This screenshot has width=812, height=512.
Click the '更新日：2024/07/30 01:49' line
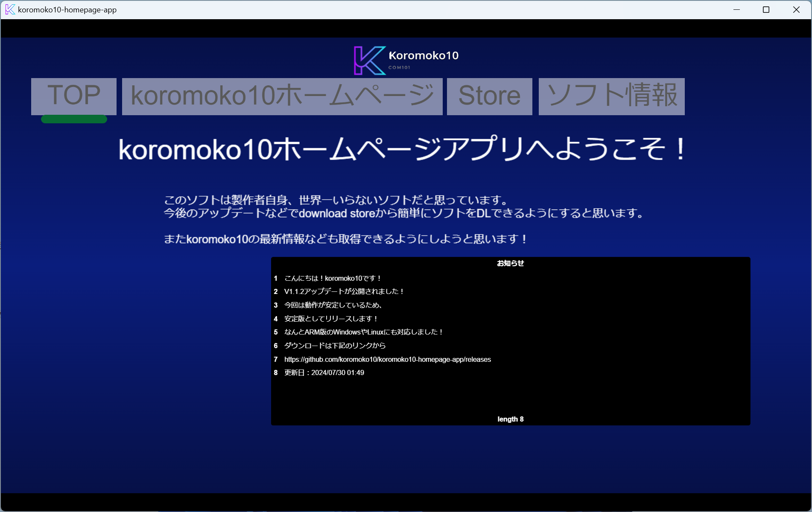click(324, 372)
